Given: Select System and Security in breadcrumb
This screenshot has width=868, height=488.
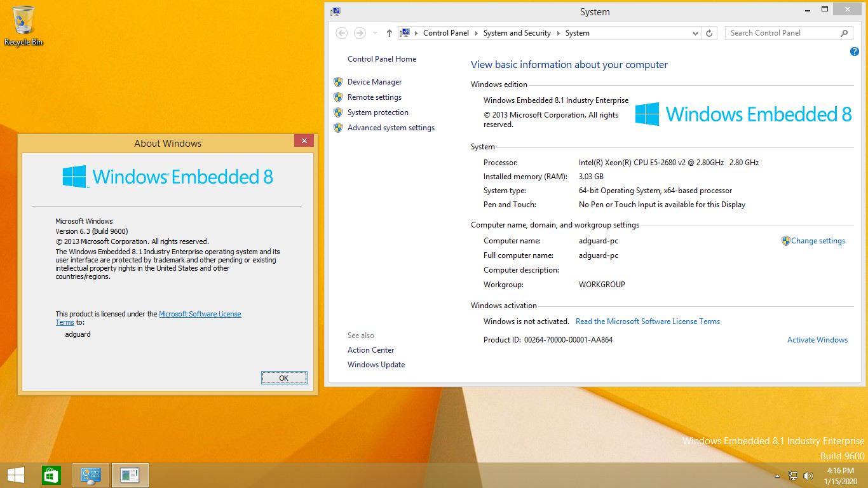Looking at the screenshot, I should [517, 33].
